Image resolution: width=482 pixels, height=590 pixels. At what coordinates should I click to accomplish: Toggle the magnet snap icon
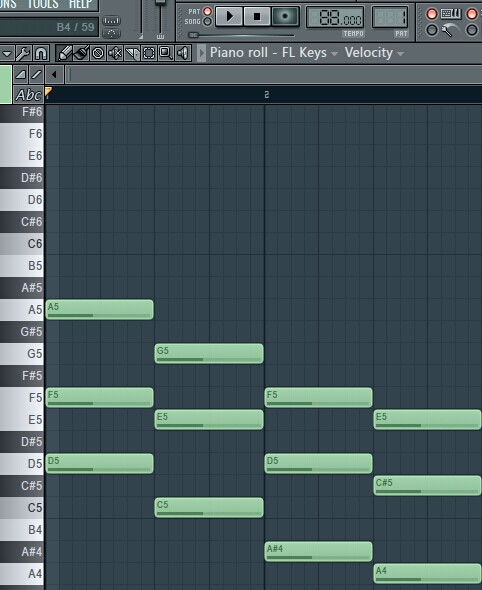pyautogui.click(x=41, y=53)
